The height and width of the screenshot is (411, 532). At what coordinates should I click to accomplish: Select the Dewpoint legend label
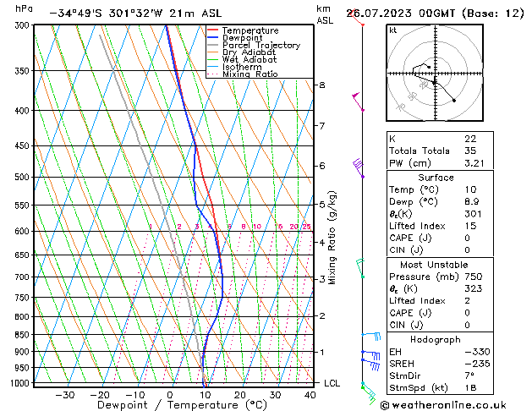click(242, 38)
